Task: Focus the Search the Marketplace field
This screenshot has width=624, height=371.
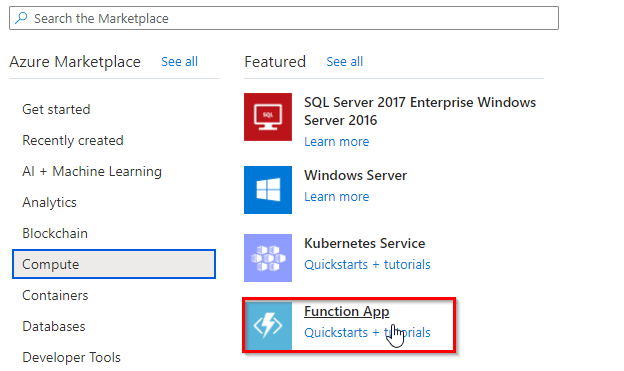Action: coord(284,18)
